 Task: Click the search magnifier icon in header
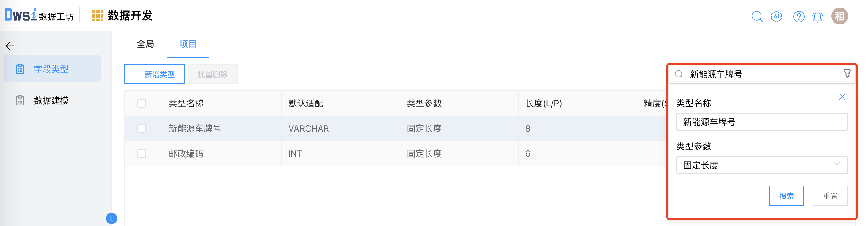point(757,16)
